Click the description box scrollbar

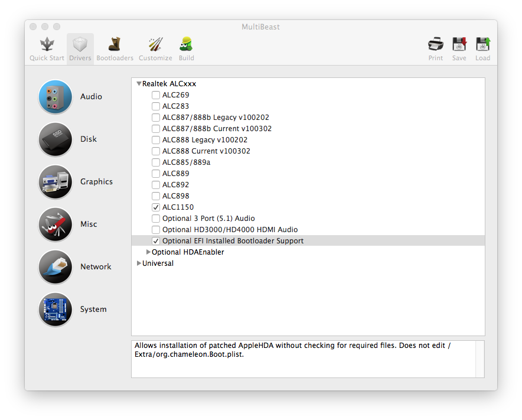click(479, 359)
